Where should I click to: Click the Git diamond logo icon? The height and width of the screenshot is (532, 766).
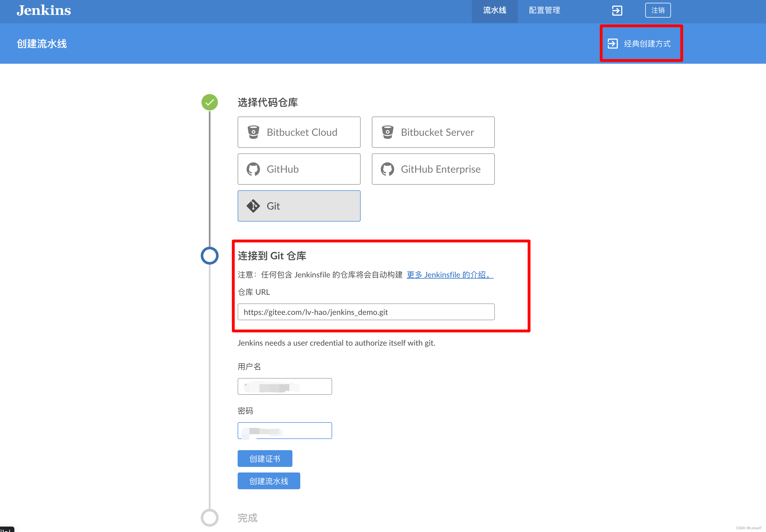(x=253, y=206)
